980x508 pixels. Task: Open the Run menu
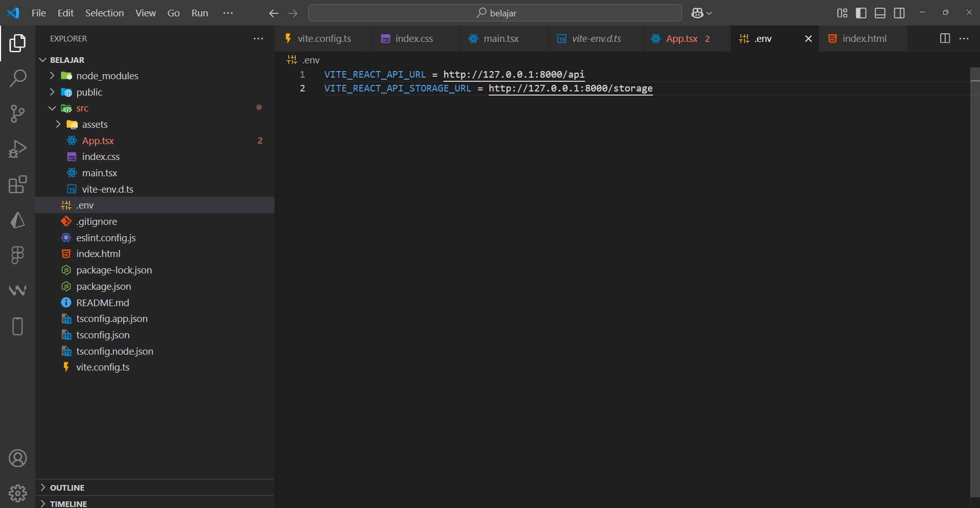coord(200,13)
